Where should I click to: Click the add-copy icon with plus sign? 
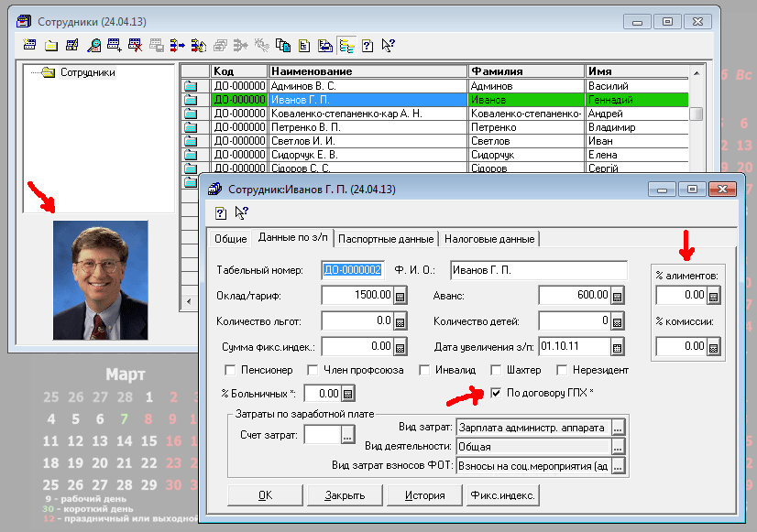(115, 46)
